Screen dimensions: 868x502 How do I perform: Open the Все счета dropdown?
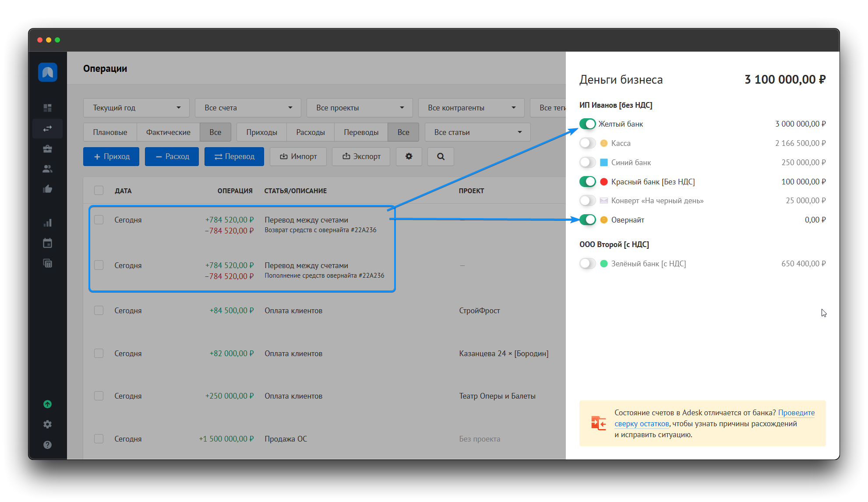click(x=248, y=108)
